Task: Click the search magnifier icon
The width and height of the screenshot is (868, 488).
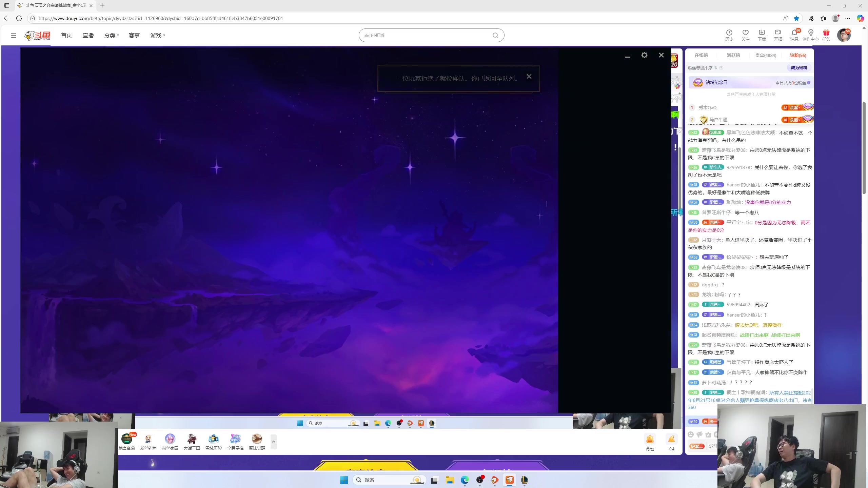Action: [495, 35]
